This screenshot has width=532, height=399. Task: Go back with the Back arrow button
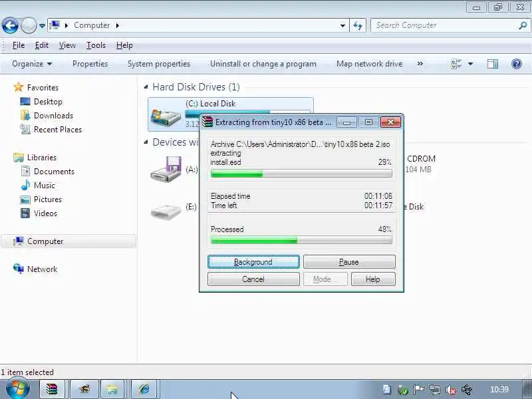[x=10, y=25]
